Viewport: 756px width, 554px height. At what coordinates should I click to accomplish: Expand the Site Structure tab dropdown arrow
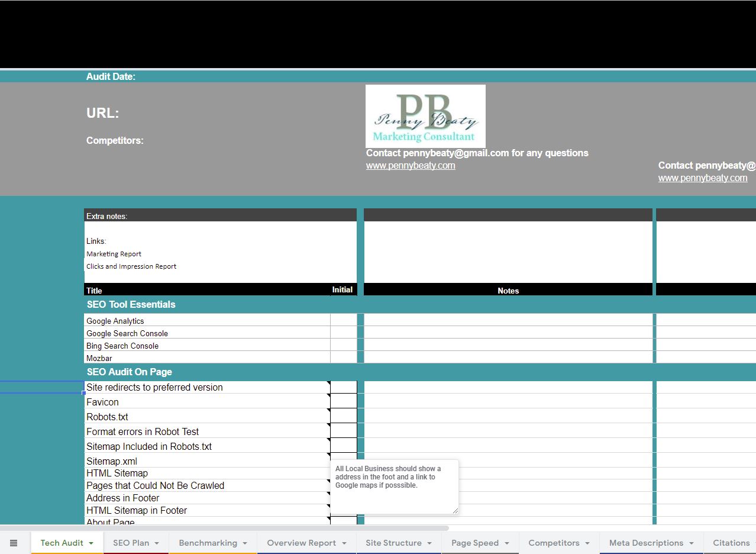coord(429,543)
